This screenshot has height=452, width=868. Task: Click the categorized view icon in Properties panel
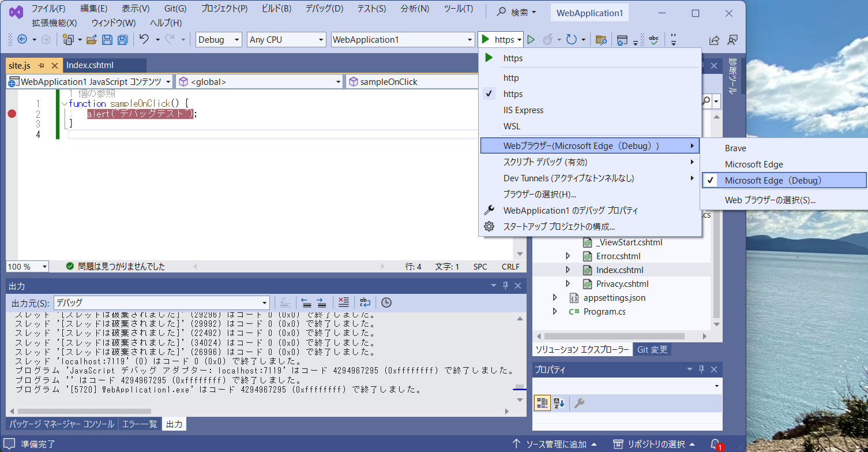coord(543,403)
